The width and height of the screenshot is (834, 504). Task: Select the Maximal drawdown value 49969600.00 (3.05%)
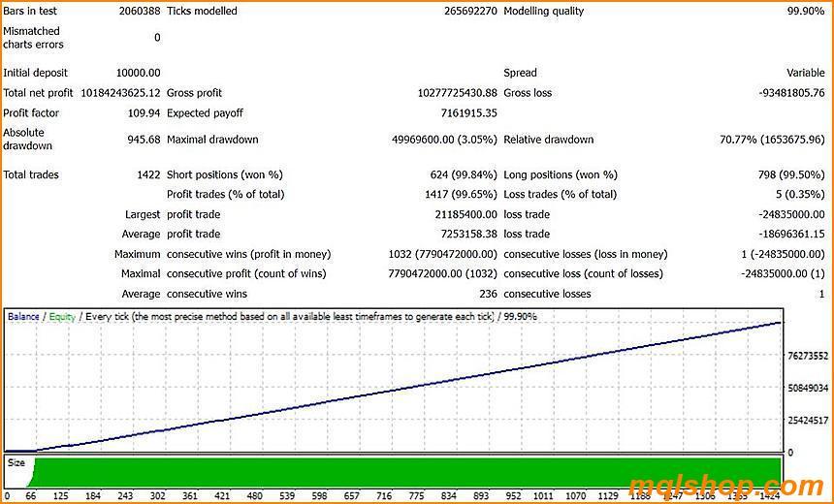click(445, 140)
